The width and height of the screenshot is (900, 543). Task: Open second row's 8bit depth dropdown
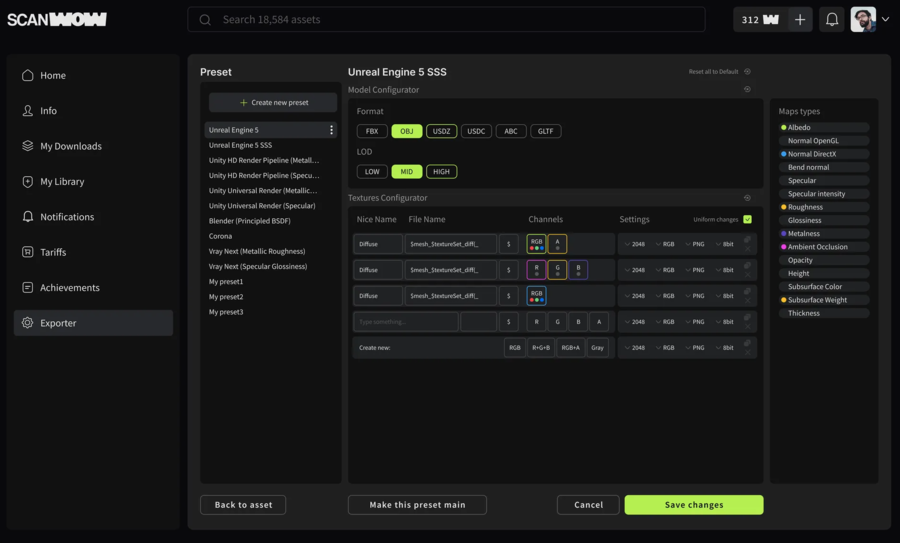tap(725, 270)
